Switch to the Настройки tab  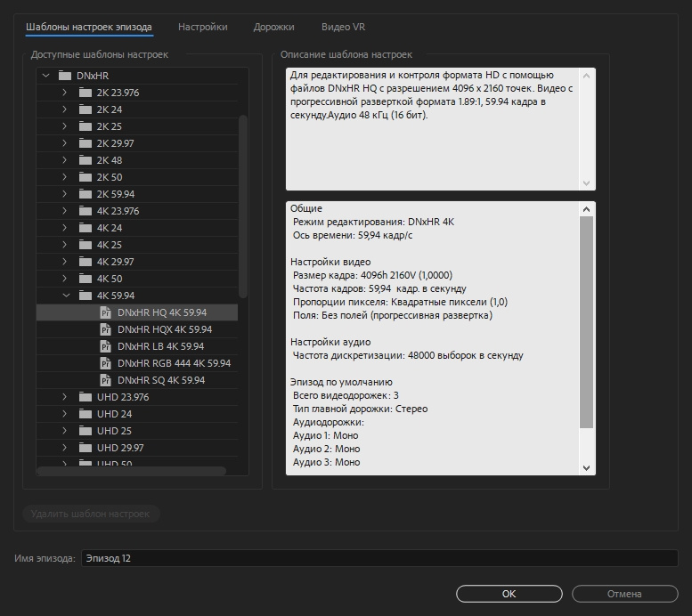point(202,27)
